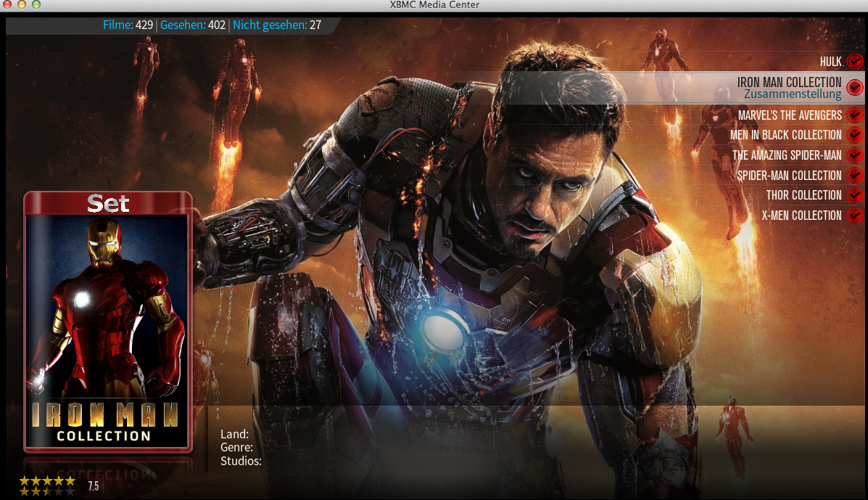This screenshot has height=500, width=868.
Task: Click watched checkmark icon beside HULK
Action: (855, 62)
